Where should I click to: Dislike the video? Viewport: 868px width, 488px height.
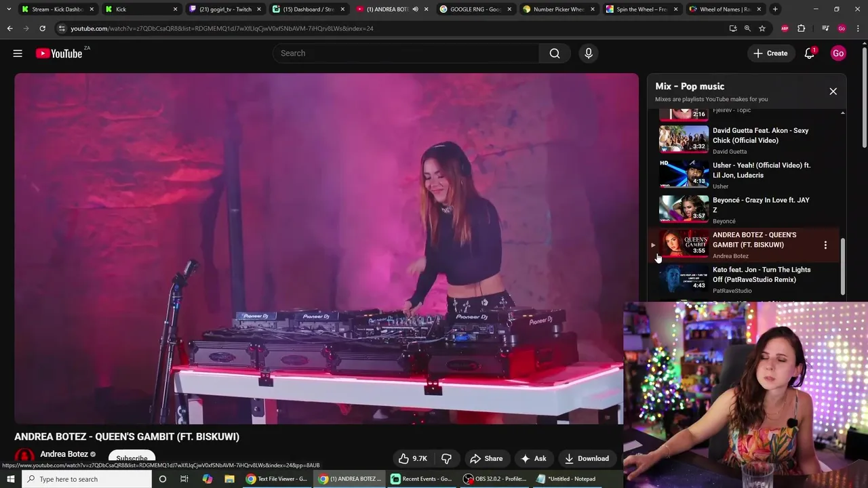click(446, 459)
